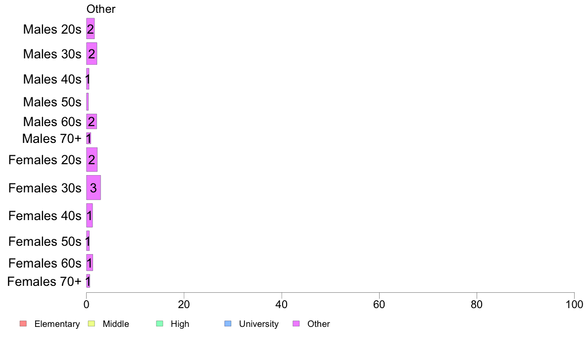This screenshot has width=588, height=364.
Task: Select the Females 20s bar
Action: click(x=92, y=160)
